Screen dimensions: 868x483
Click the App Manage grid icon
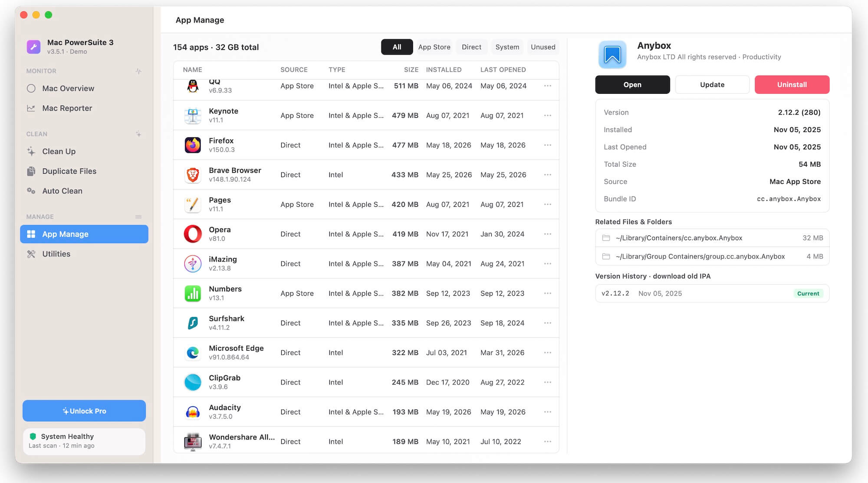click(31, 234)
